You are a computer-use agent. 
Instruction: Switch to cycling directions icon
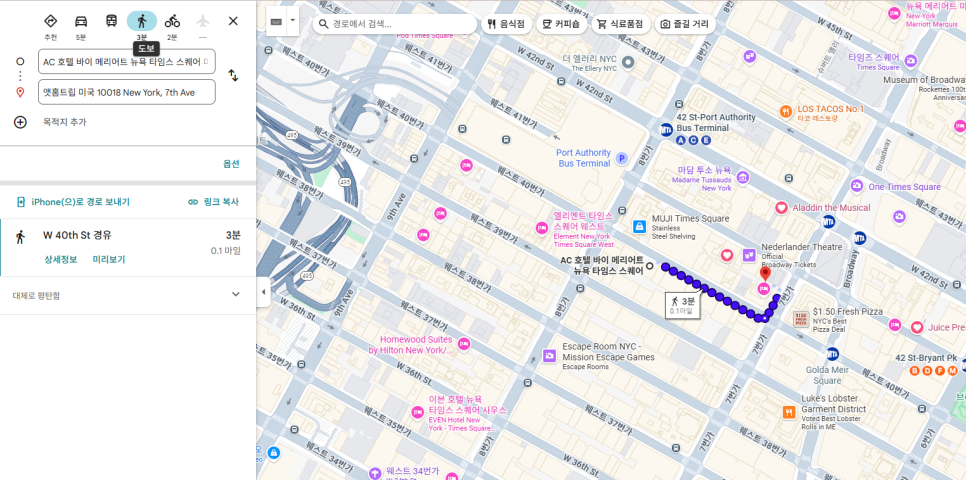[x=172, y=21]
